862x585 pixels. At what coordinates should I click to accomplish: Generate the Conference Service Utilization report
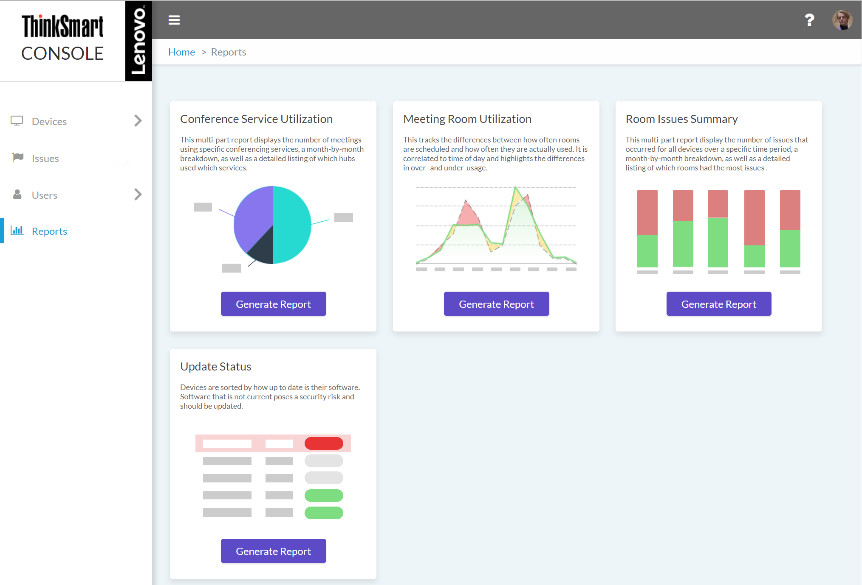273,304
